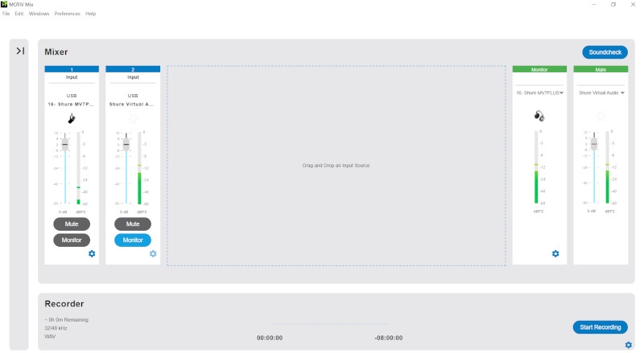
Task: Click 'Shure Virtual A...' device name on channel 2
Action: pyautogui.click(x=132, y=105)
